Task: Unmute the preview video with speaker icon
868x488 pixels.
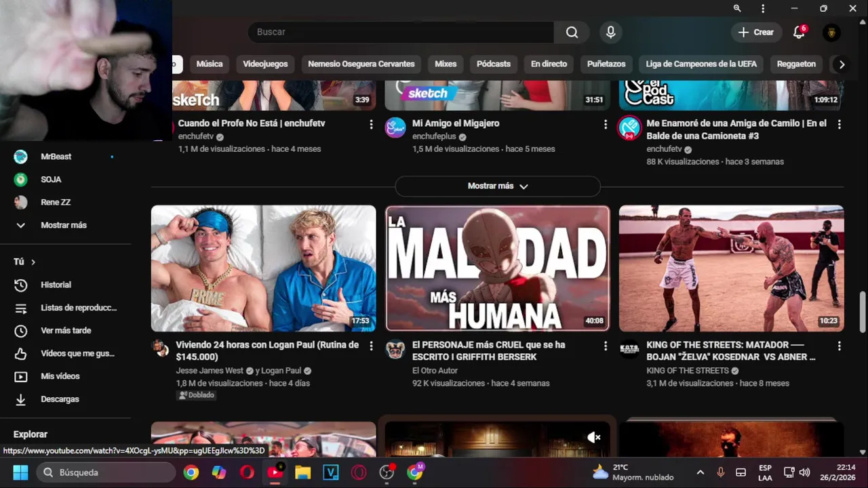Action: click(x=594, y=437)
